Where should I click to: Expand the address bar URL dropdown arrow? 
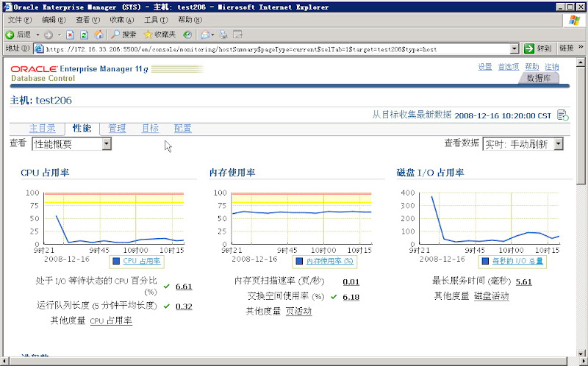point(514,49)
